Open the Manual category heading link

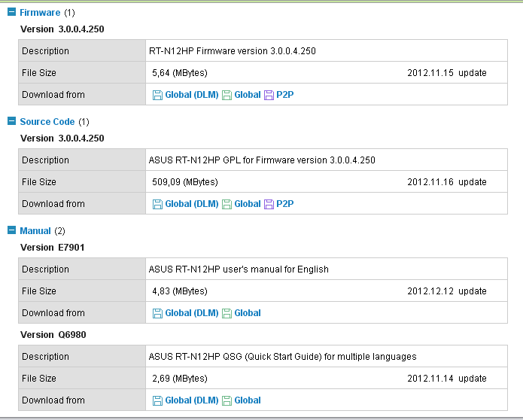tap(35, 231)
